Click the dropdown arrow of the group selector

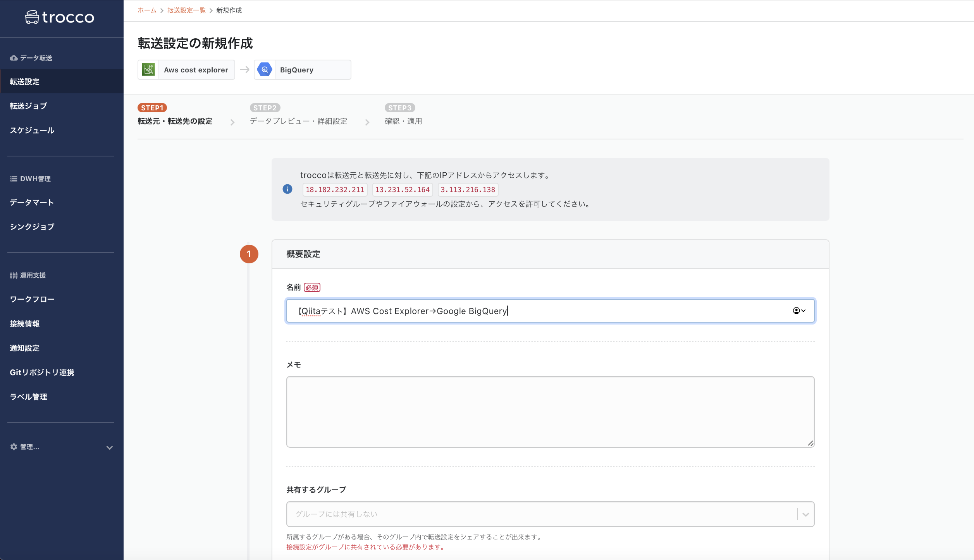pyautogui.click(x=806, y=514)
